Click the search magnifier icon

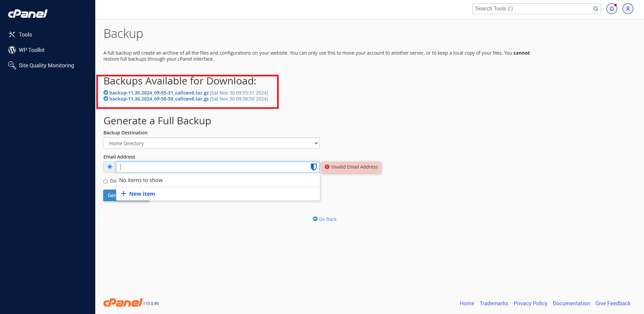[x=595, y=9]
